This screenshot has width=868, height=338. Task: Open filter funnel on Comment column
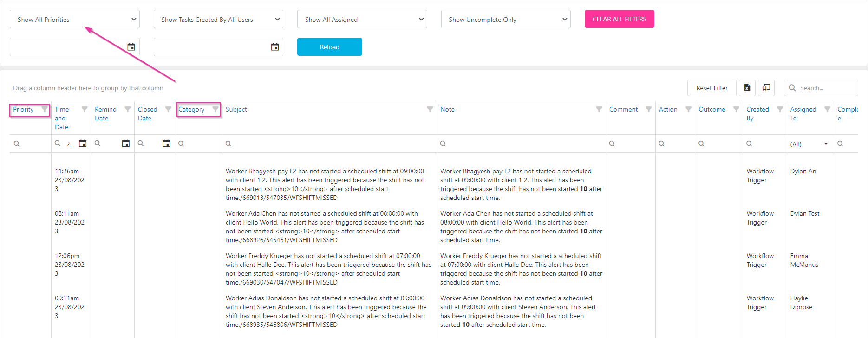point(649,109)
